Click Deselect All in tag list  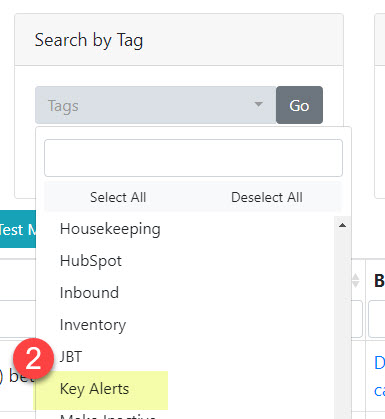[x=267, y=197]
